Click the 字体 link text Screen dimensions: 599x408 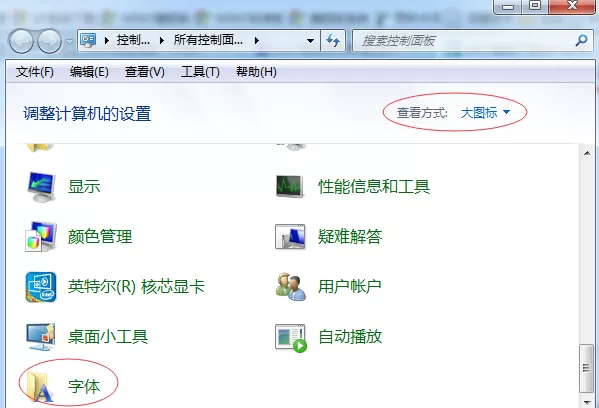coord(84,386)
